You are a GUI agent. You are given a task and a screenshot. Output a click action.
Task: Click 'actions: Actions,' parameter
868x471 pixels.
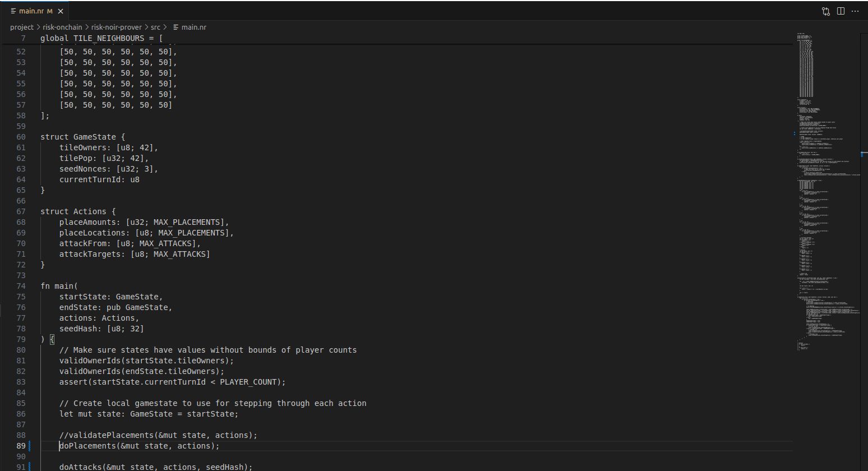point(99,318)
